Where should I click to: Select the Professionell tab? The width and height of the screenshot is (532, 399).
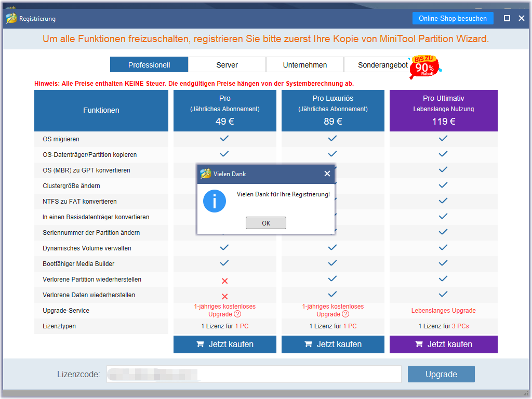pos(149,64)
